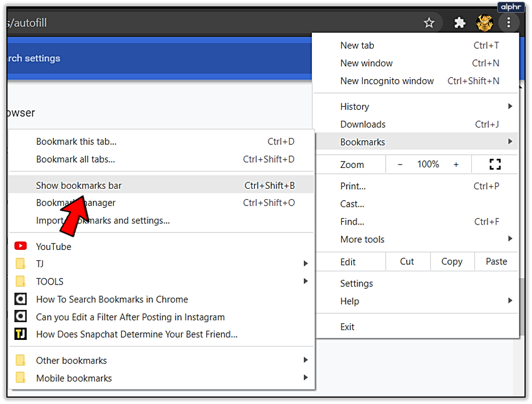This screenshot has height=404, width=532.
Task: Open Bookmark manager
Action: (162, 203)
